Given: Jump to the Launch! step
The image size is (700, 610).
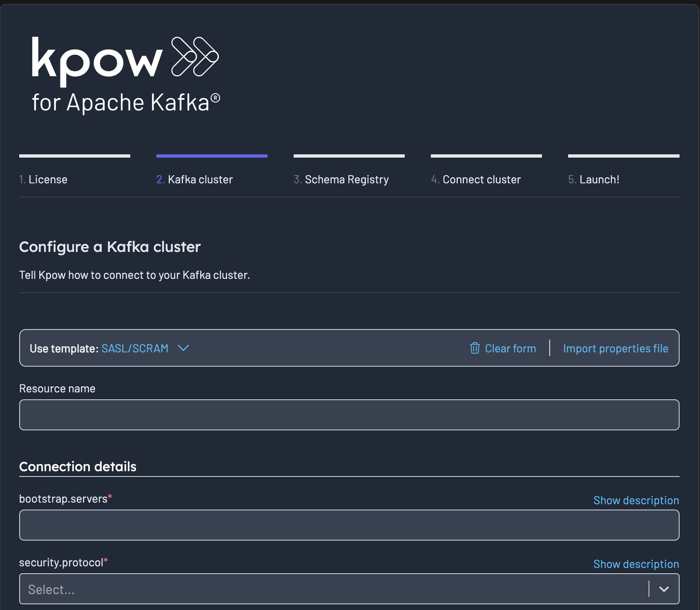Looking at the screenshot, I should tap(593, 179).
